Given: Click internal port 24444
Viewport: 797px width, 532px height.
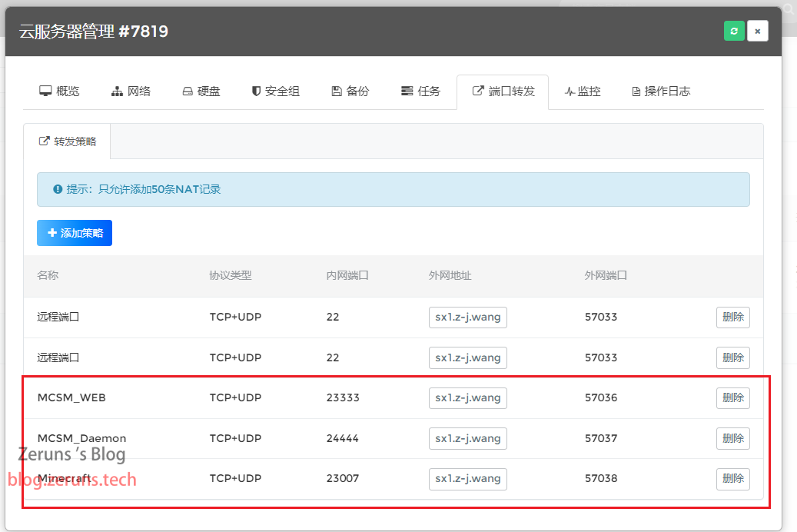Looking at the screenshot, I should click(343, 438).
